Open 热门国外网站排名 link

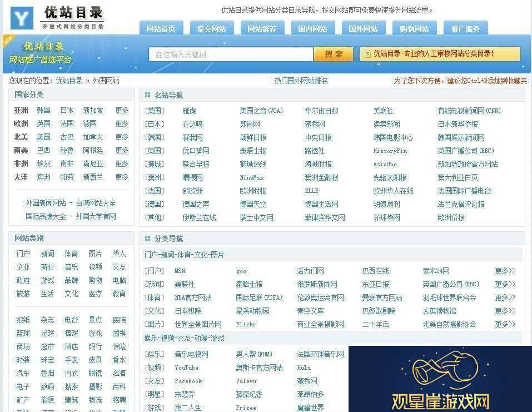[x=301, y=81]
